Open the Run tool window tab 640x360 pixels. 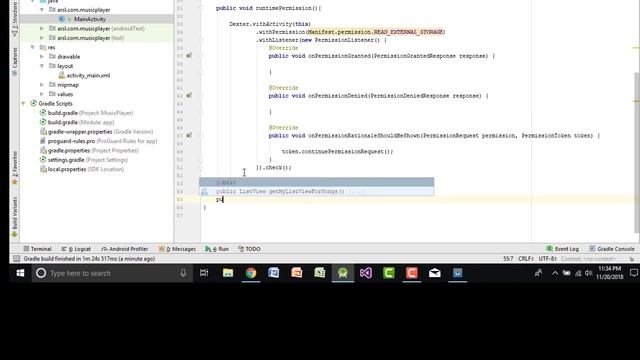(217, 249)
